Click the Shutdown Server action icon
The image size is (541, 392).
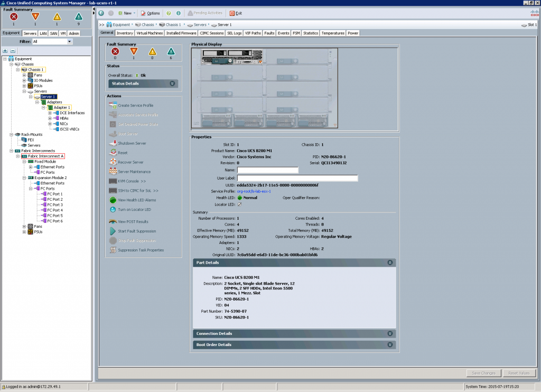coord(113,143)
